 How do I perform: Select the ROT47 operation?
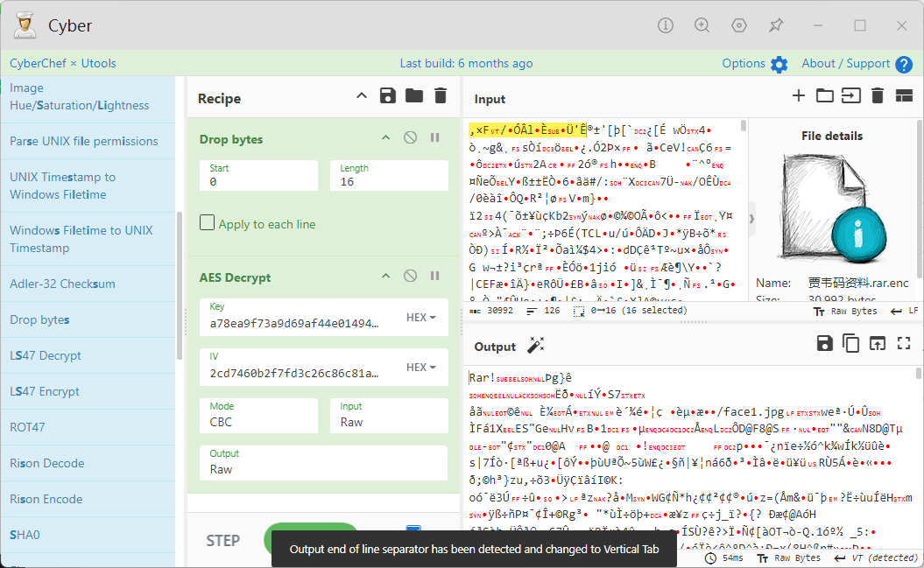tap(88, 427)
